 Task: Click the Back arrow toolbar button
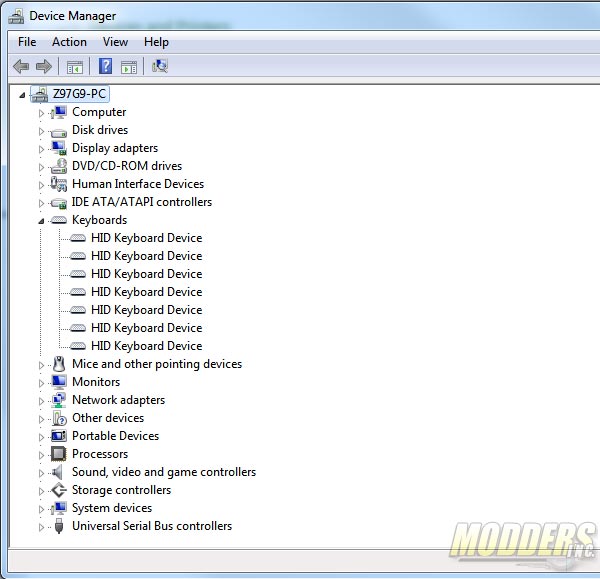click(21, 67)
